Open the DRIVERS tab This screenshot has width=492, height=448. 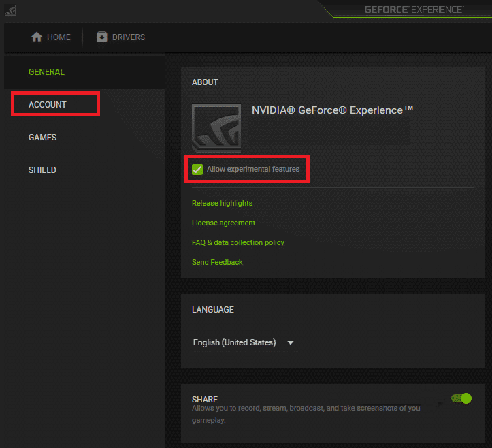click(x=121, y=37)
